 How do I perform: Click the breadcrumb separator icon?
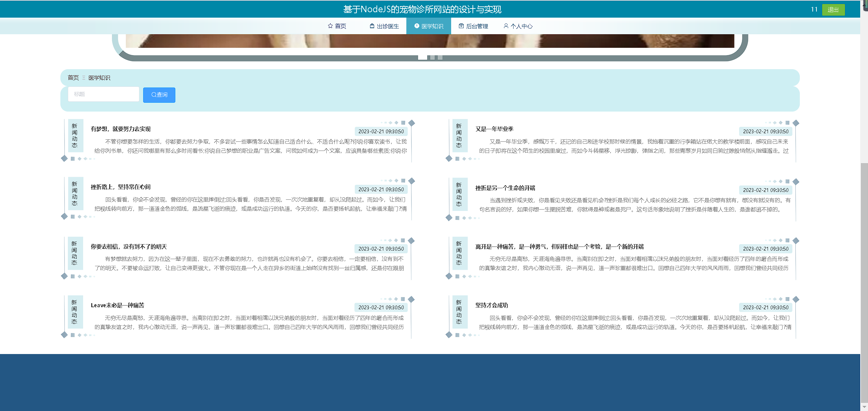[x=84, y=78]
